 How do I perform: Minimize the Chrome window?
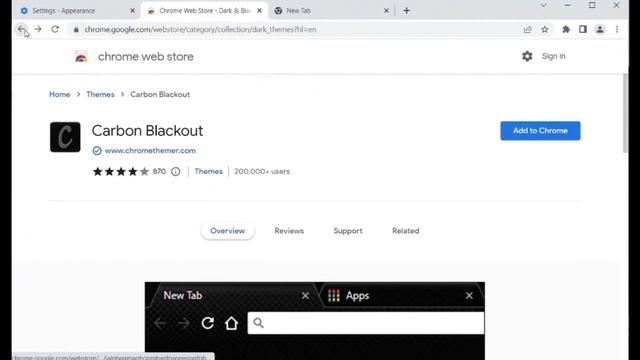pyautogui.click(x=568, y=5)
